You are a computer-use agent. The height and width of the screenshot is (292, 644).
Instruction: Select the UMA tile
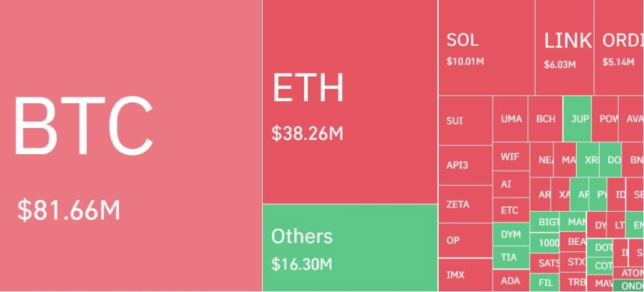[510, 119]
